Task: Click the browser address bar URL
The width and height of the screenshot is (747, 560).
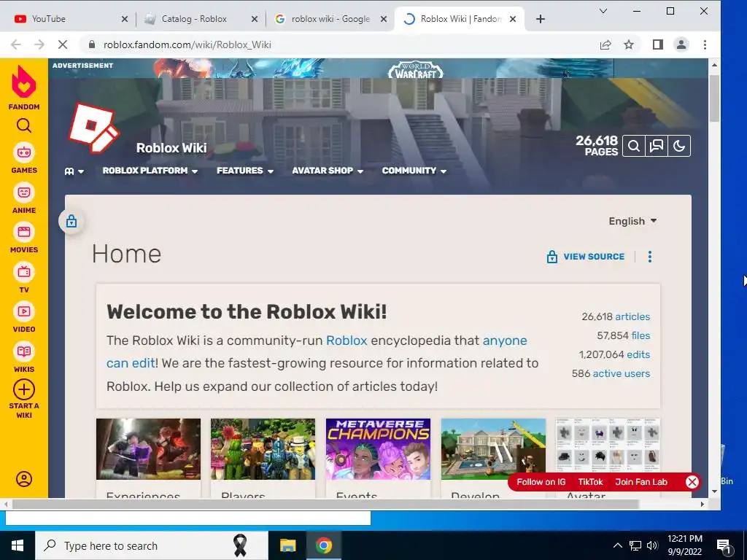Action: pyautogui.click(x=187, y=44)
